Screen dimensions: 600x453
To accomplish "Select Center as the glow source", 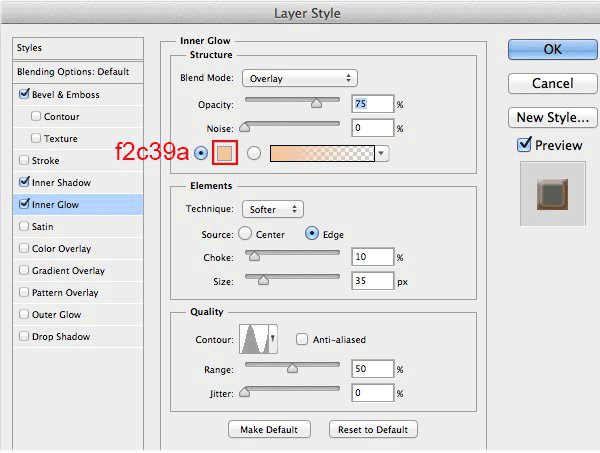I will pyautogui.click(x=245, y=233).
